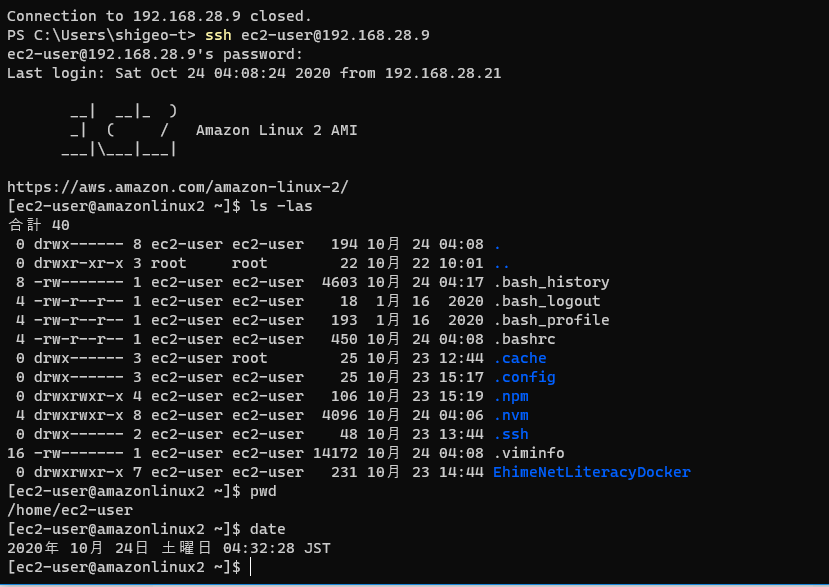Click the .bash_history file name
The width and height of the screenshot is (829, 587).
551,282
